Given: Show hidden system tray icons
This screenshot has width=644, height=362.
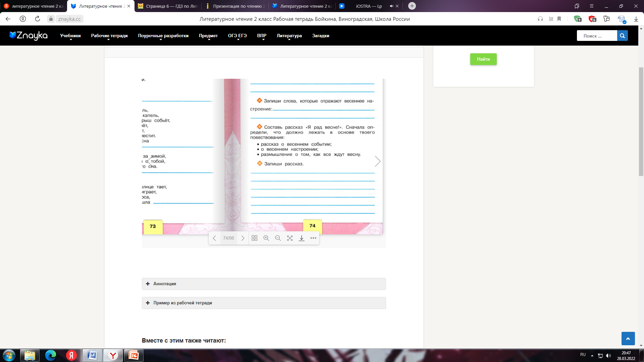Looking at the screenshot, I should pos(592,356).
